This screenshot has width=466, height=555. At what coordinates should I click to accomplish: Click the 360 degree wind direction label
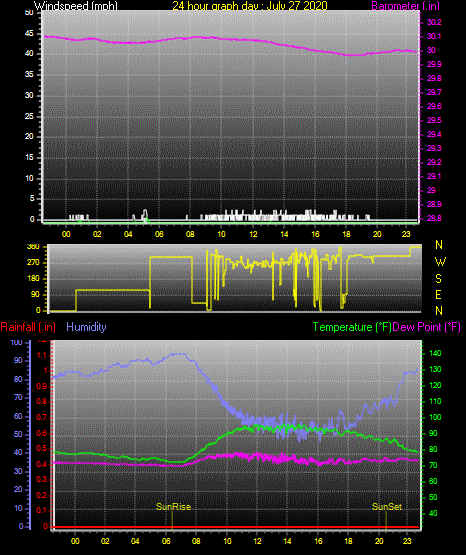tap(33, 247)
